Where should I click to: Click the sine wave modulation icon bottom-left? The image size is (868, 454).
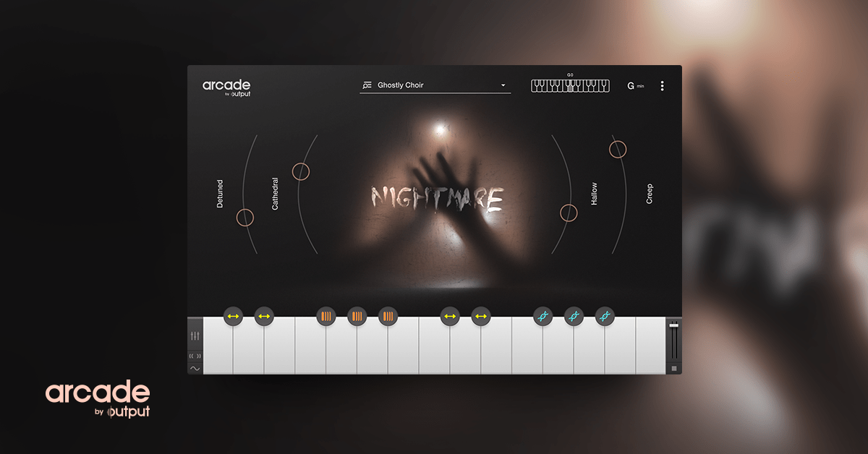(x=194, y=368)
